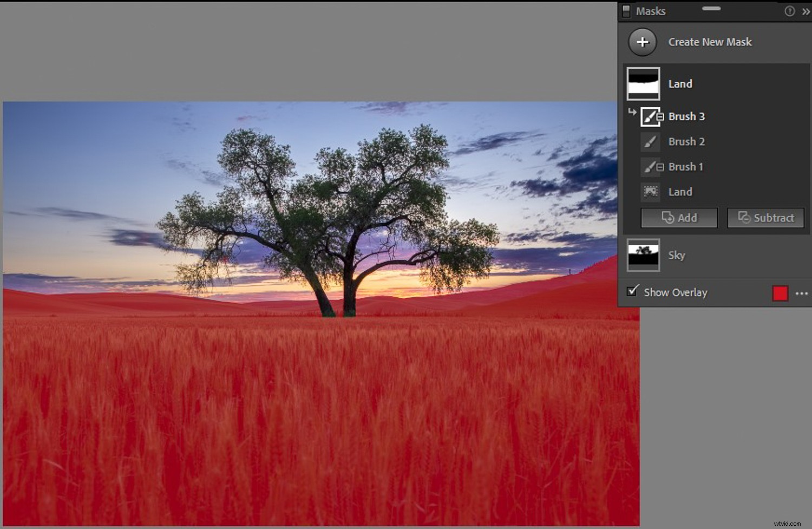Screen dimensions: 812x529
Task: Select the Sky mask entry
Action: (677, 255)
